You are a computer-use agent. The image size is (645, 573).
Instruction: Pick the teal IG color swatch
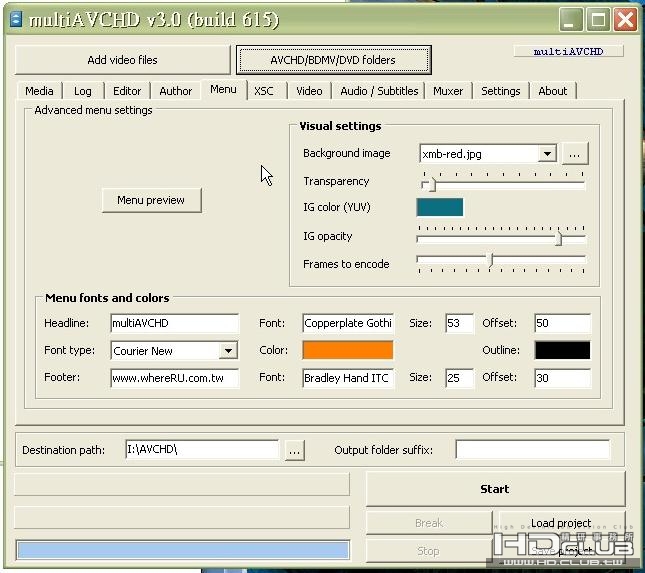[439, 207]
